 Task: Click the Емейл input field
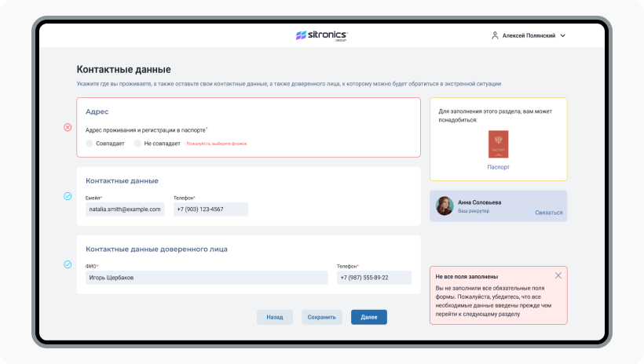click(125, 209)
